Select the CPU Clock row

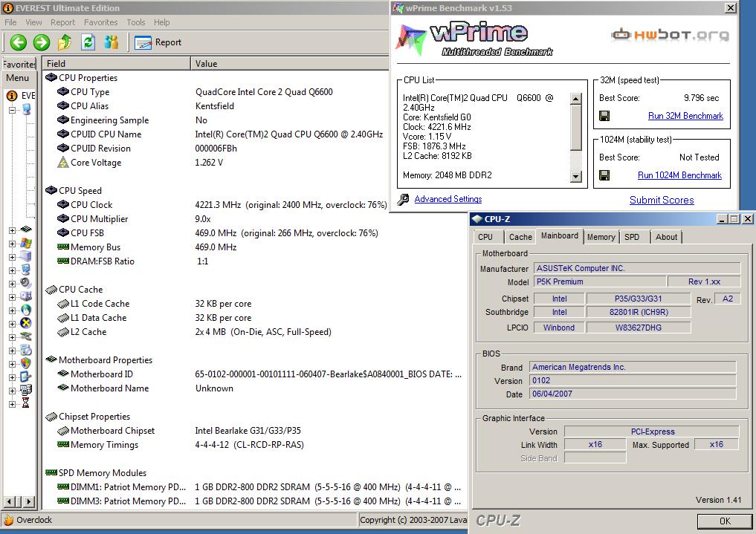coord(216,205)
